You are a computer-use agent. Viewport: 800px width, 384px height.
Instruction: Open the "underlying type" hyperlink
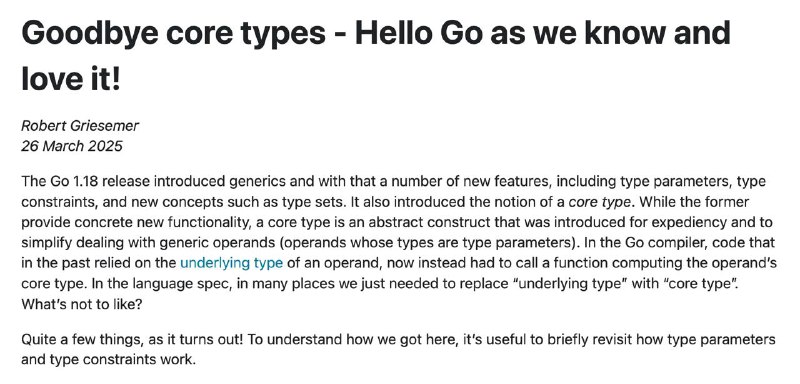coord(232,263)
